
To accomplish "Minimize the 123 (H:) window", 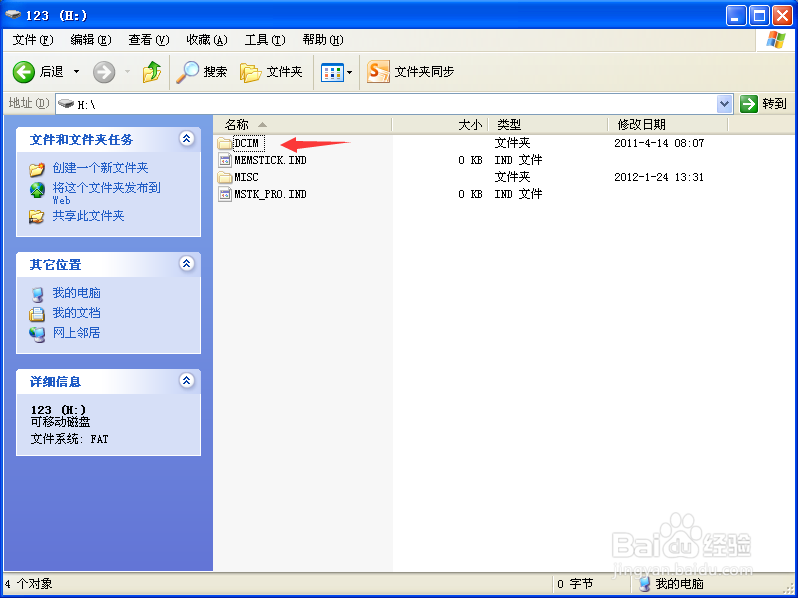I will click(736, 16).
